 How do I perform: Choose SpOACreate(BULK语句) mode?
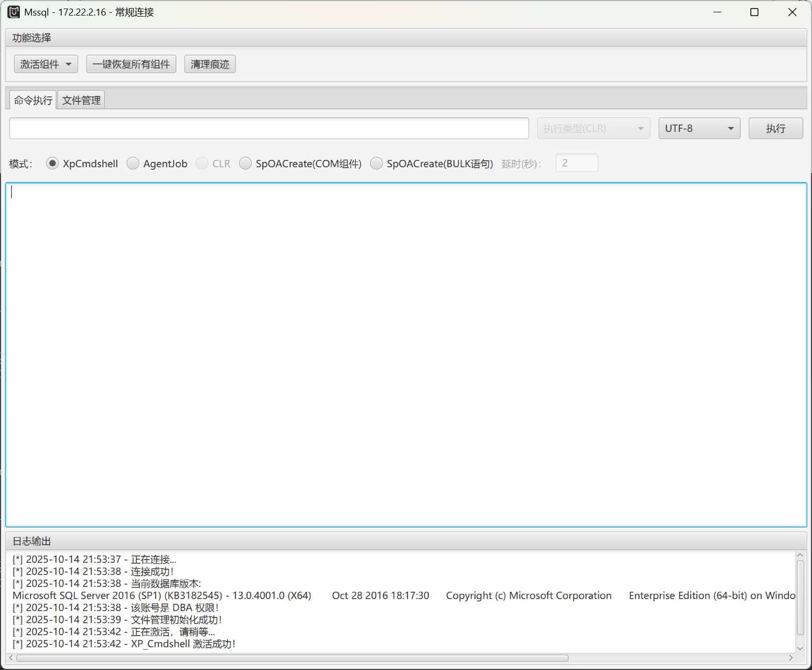[376, 163]
